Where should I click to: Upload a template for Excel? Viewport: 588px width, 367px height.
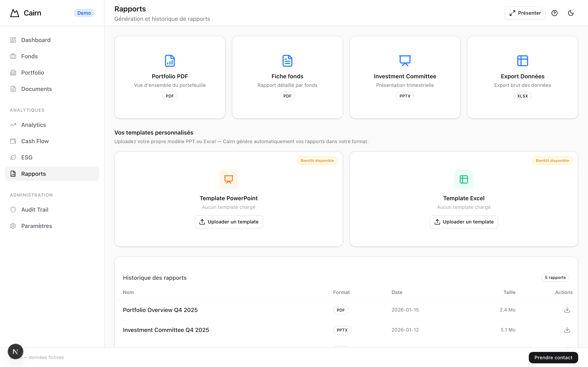coord(464,222)
